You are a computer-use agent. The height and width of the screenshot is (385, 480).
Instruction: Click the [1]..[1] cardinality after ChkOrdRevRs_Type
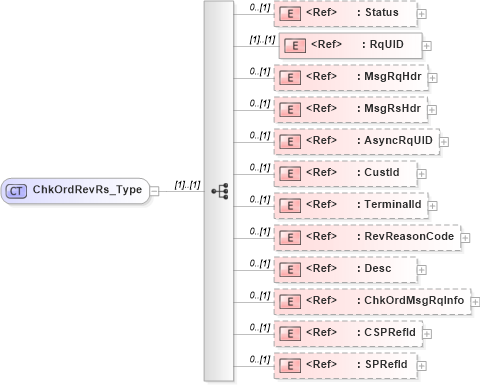coord(187,185)
